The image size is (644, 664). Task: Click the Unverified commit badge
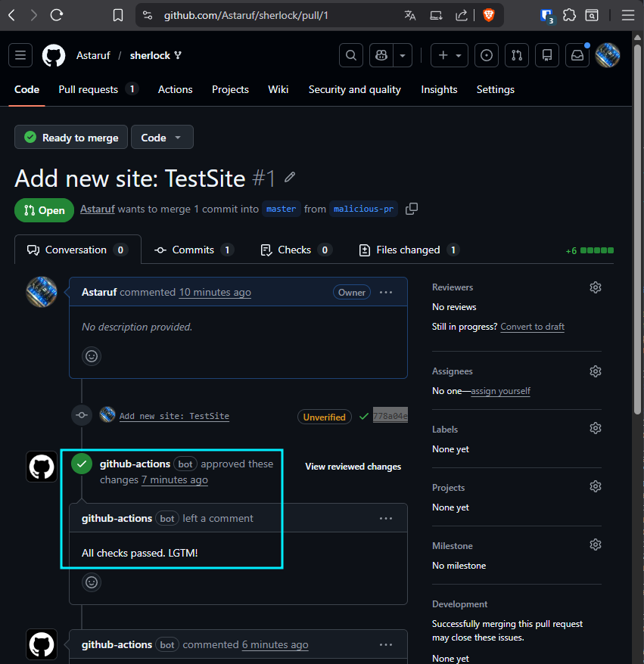[x=325, y=417]
